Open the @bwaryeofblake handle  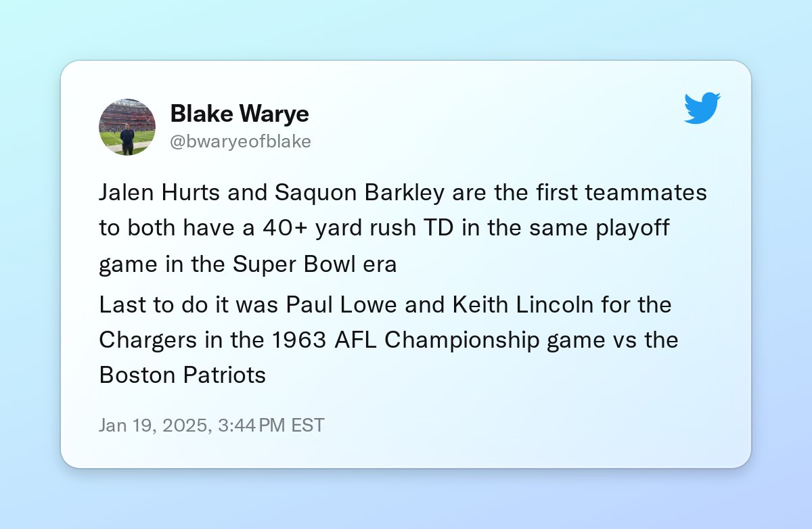pyautogui.click(x=240, y=141)
